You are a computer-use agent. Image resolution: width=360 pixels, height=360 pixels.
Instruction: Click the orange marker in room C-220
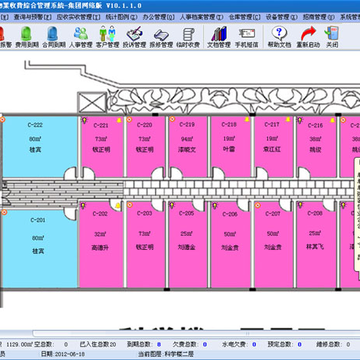point(129,119)
